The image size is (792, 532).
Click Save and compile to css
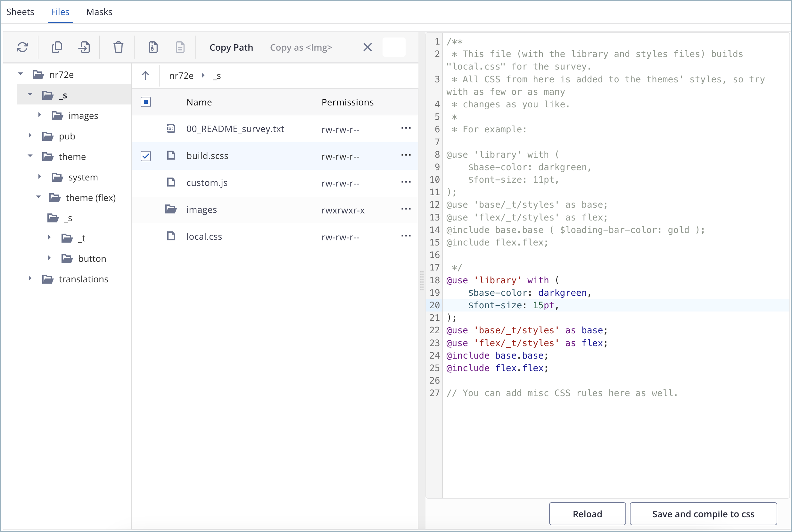pos(703,514)
